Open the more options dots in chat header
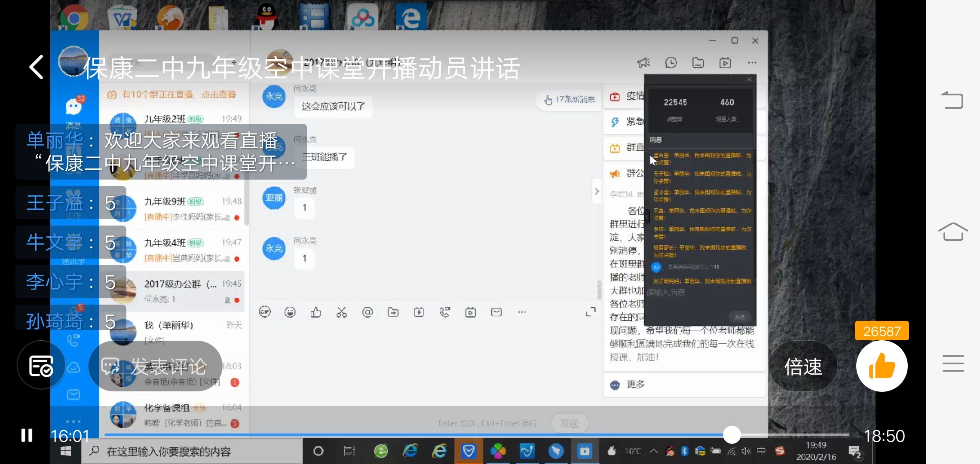The height and width of the screenshot is (464, 980). click(x=752, y=63)
